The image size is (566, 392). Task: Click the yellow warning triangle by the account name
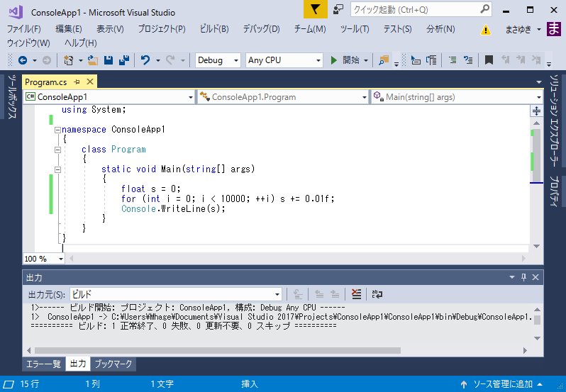[x=486, y=30]
